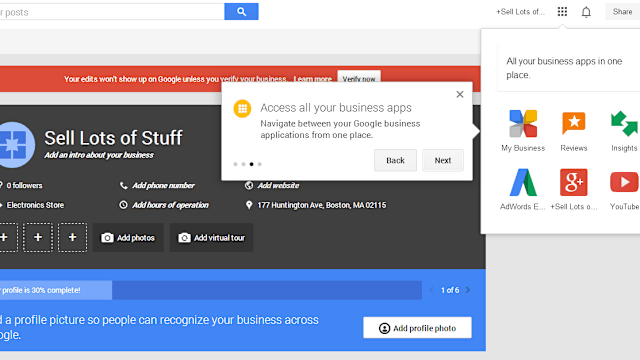Open the Reviews app icon
Screen dimensions: 640x360
coord(573,123)
